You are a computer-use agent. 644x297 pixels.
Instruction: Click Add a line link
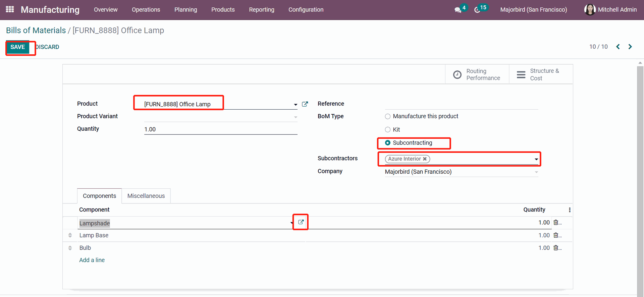[x=92, y=260]
